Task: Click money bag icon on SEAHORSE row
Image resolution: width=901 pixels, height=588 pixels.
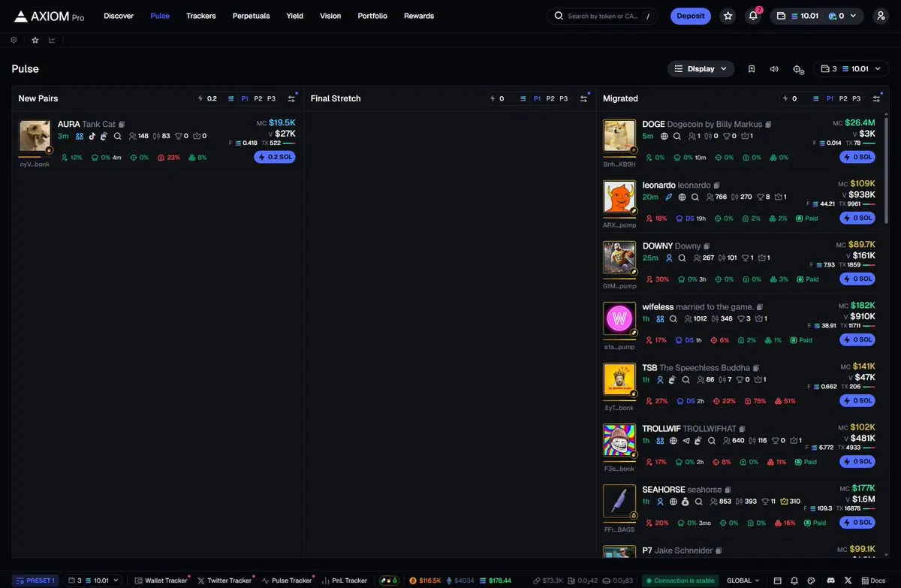Action: 686,502
